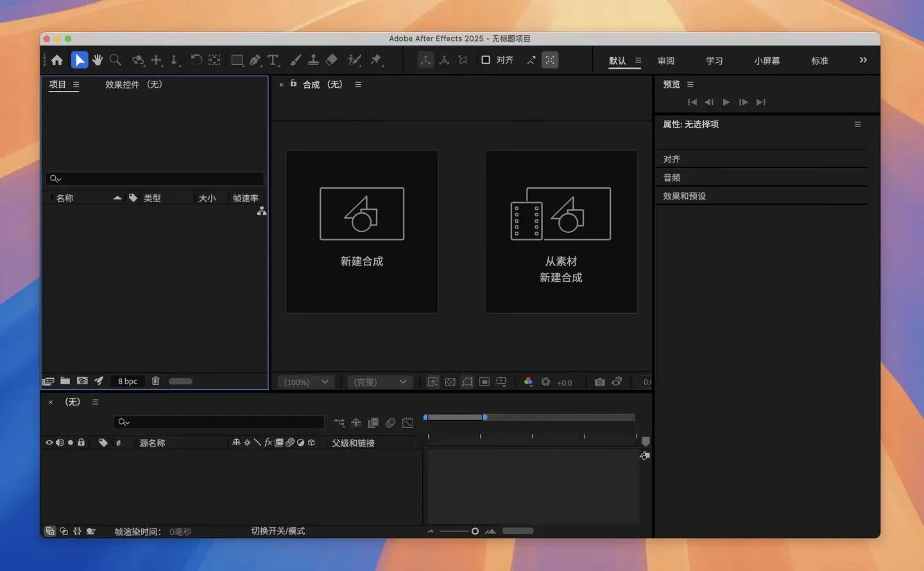
Task: Open the 效果控件 tab
Action: [x=133, y=85]
